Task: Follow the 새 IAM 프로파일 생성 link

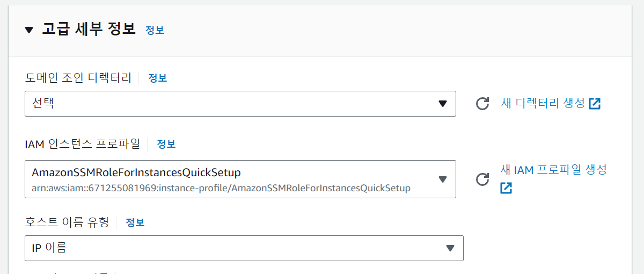Action: 554,170
